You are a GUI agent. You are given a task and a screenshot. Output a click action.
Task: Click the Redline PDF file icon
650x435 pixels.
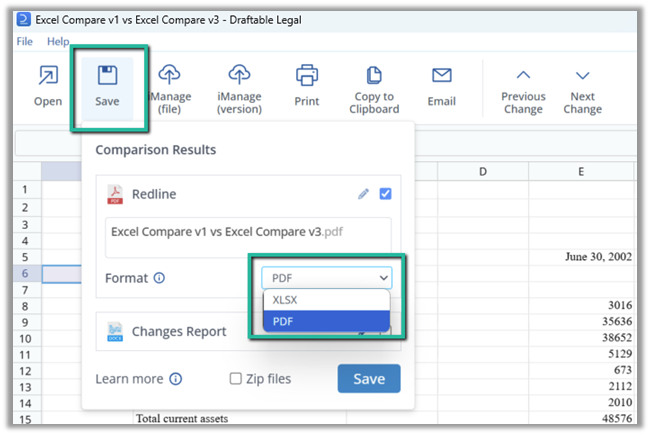[x=115, y=194]
